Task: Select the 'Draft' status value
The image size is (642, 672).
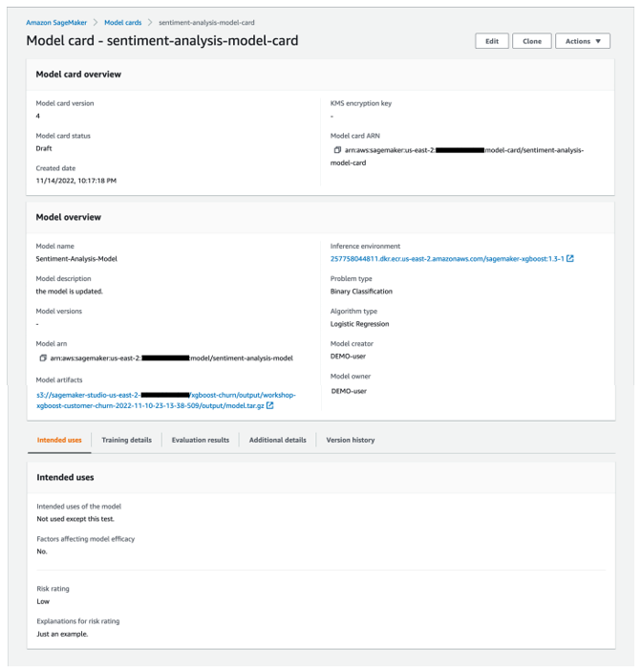Action: point(44,148)
